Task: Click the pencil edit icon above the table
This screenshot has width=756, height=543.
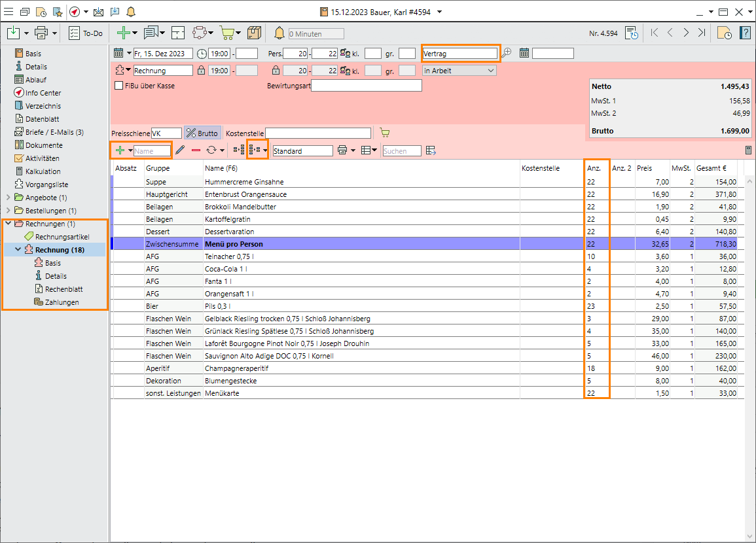Action: pyautogui.click(x=180, y=150)
